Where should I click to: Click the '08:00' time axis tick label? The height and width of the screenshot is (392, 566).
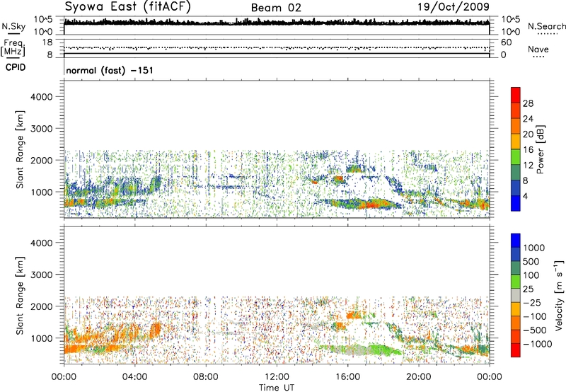coord(206,377)
